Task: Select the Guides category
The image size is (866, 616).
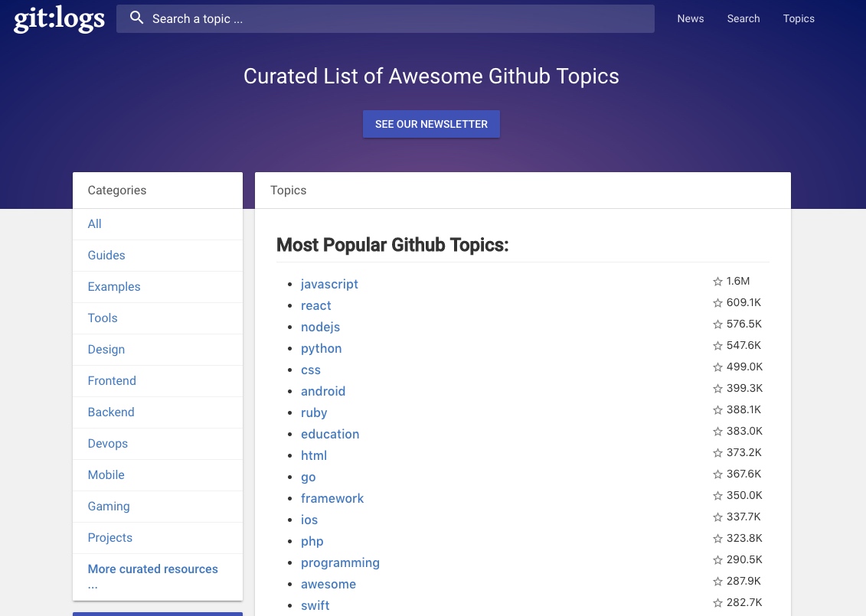Action: coord(106,256)
